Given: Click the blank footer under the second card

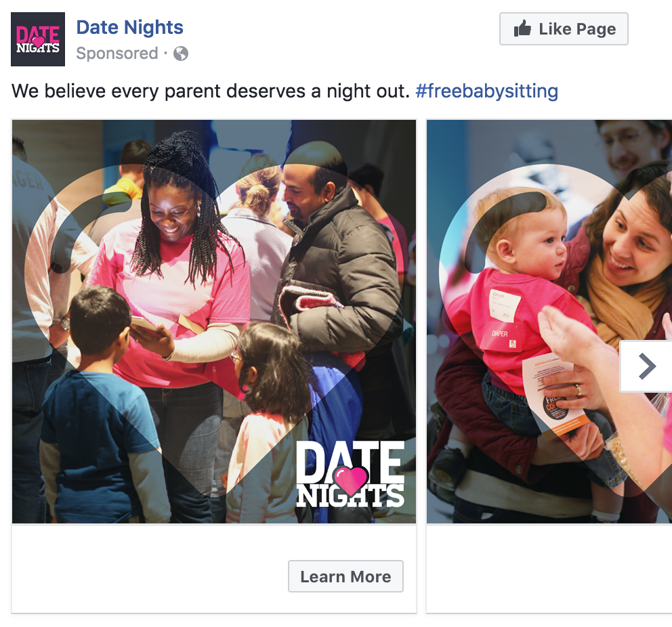Looking at the screenshot, I should (x=549, y=568).
